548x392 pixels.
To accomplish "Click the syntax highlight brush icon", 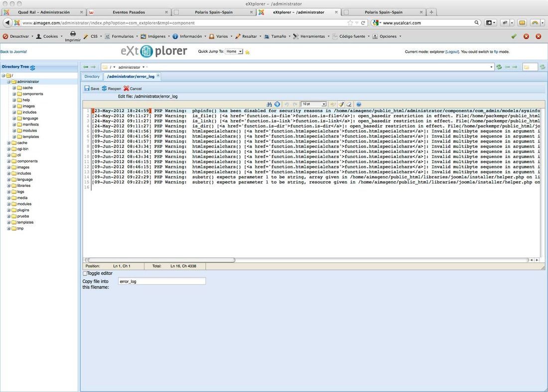I will [x=341, y=104].
